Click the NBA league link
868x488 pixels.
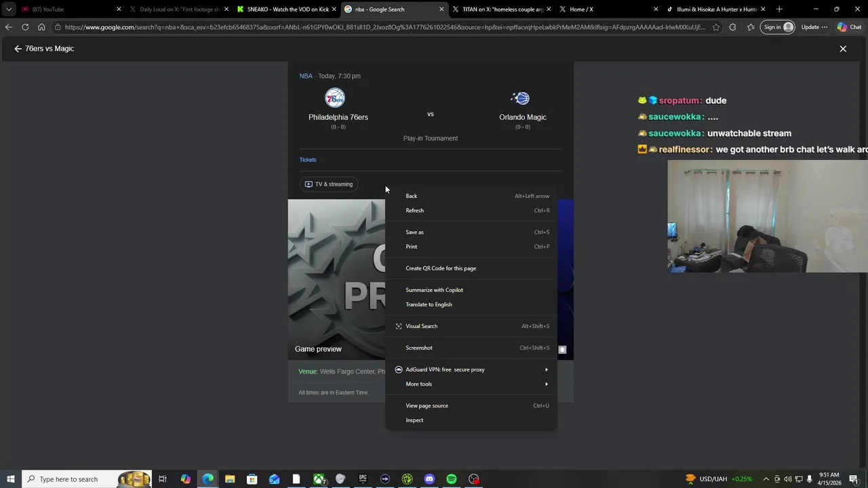tap(306, 76)
